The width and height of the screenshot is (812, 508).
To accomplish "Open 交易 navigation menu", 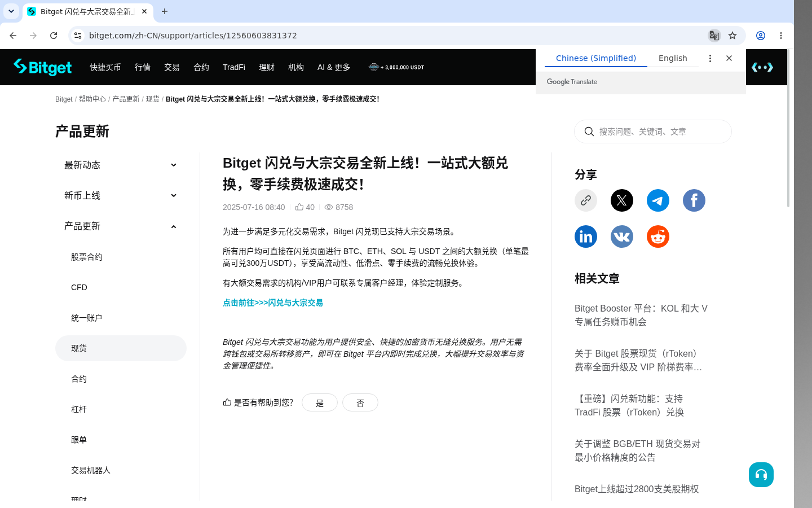I will [172, 67].
